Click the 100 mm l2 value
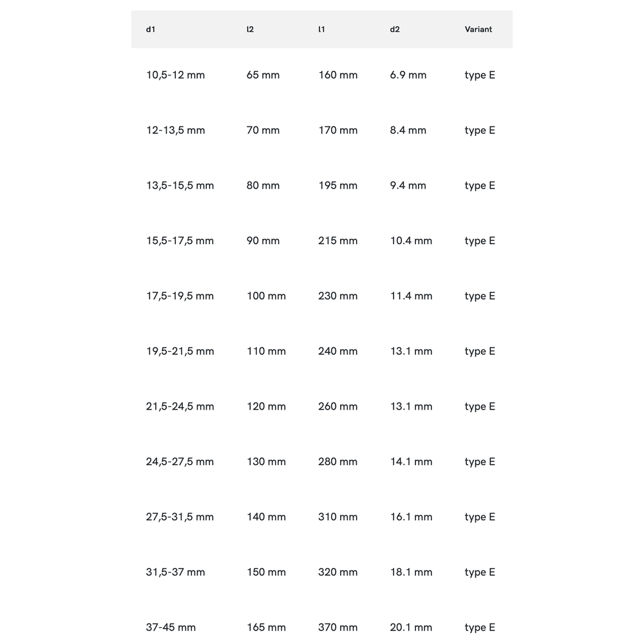 point(266,296)
